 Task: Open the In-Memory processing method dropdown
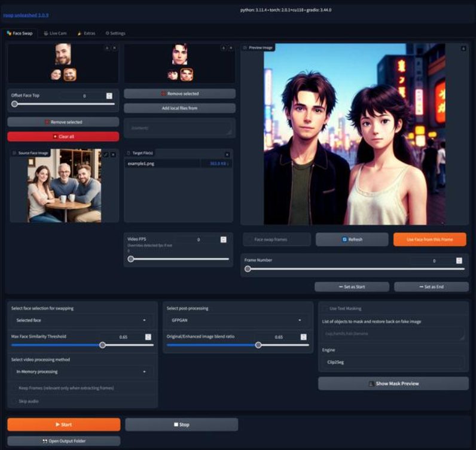point(81,372)
